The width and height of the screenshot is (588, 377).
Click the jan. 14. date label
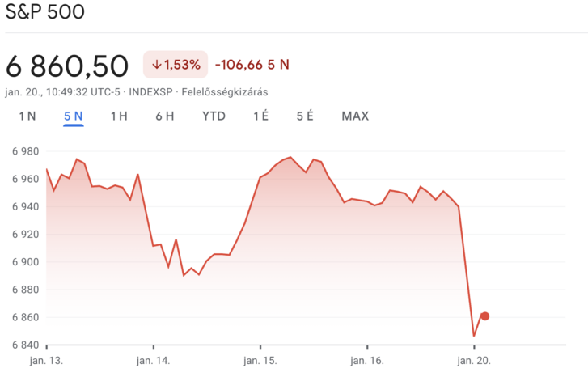tap(154, 359)
